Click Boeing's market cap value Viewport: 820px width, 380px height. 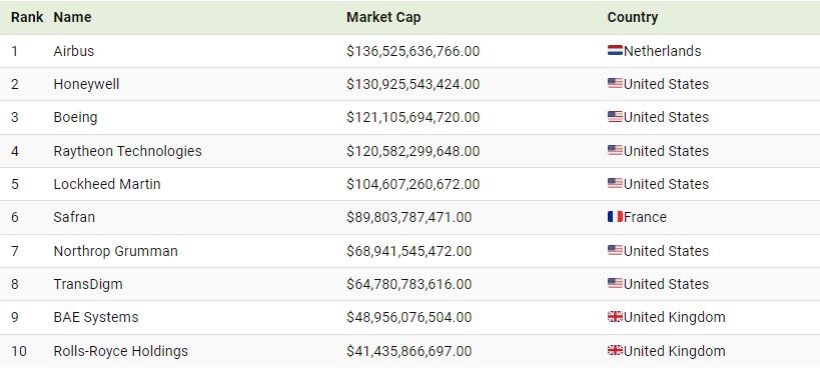(x=413, y=117)
